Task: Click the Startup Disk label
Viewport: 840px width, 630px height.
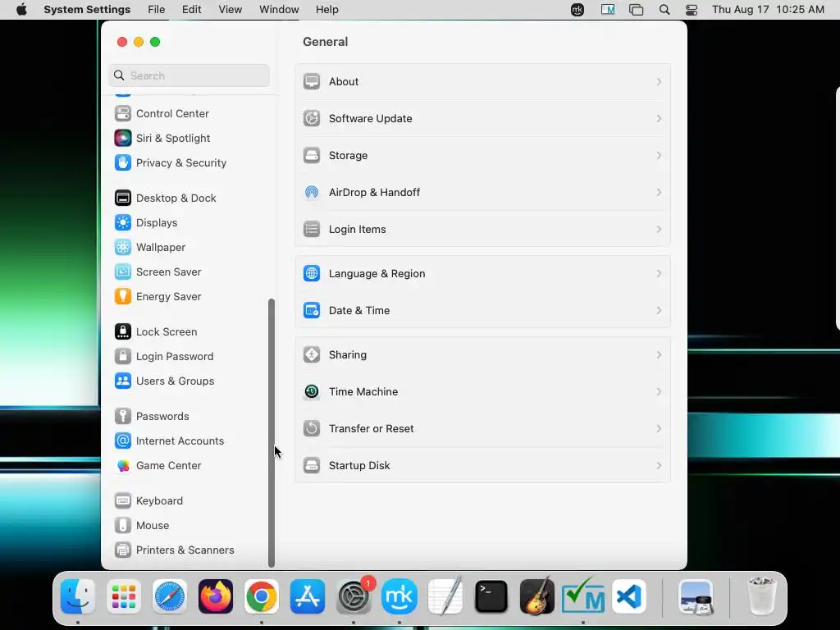Action: pyautogui.click(x=359, y=466)
